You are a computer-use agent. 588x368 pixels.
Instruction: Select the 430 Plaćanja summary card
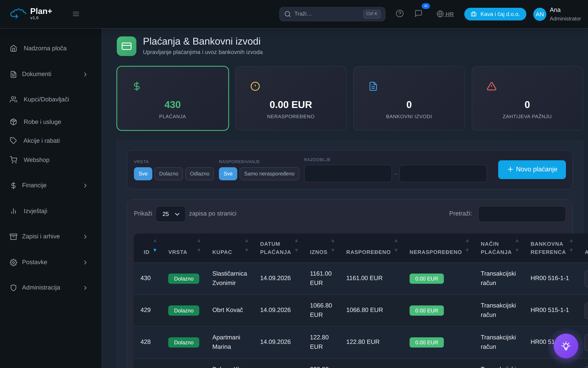pyautogui.click(x=173, y=98)
